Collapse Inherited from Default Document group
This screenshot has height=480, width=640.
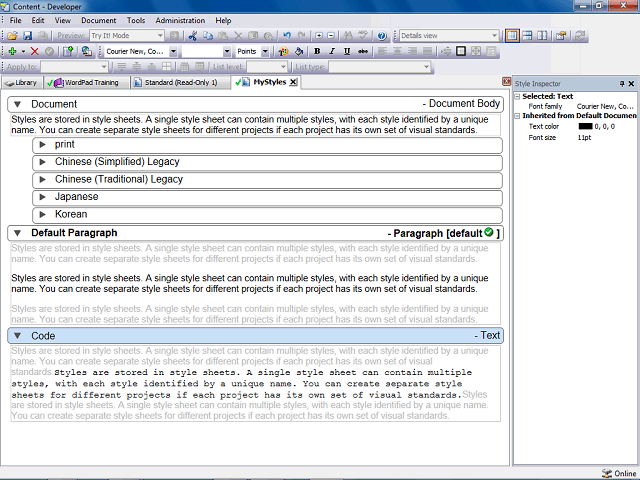pos(517,116)
